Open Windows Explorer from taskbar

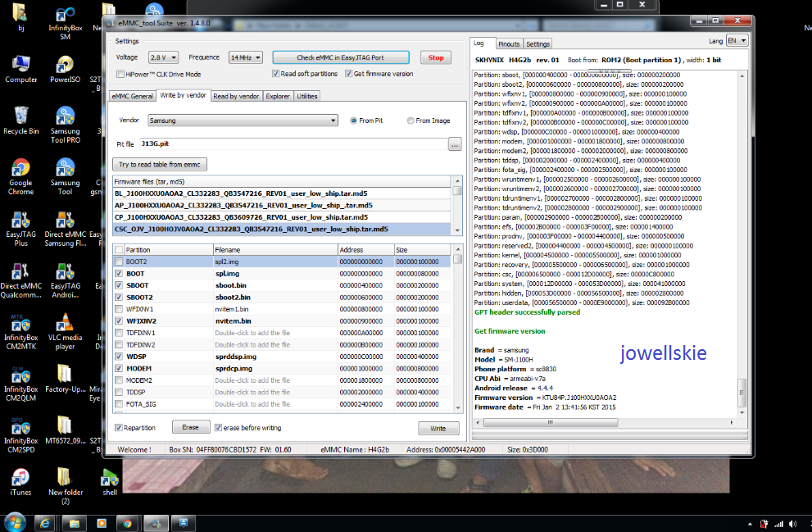coord(74,524)
